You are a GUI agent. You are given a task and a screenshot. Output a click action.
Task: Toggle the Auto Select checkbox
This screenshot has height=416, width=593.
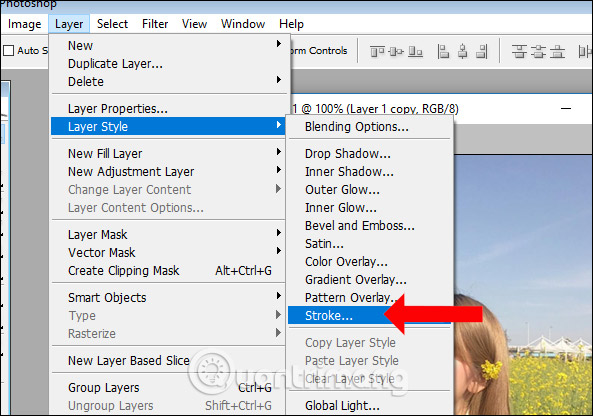(8, 51)
